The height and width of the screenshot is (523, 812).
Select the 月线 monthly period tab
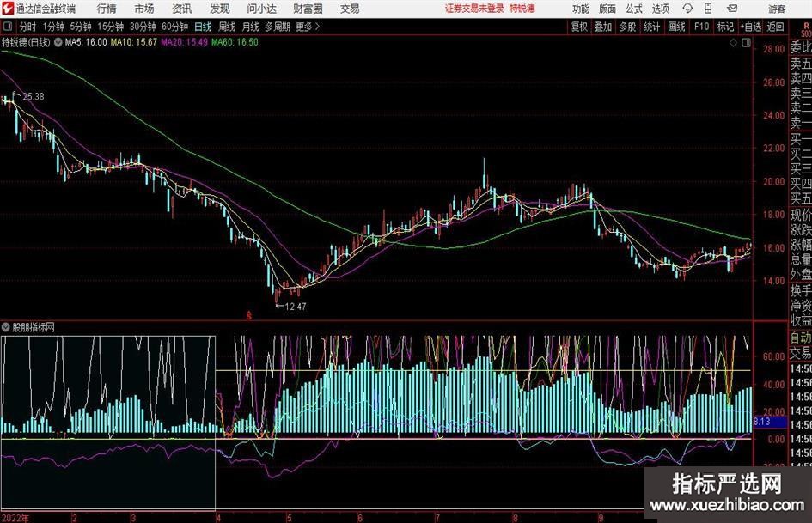pos(250,27)
